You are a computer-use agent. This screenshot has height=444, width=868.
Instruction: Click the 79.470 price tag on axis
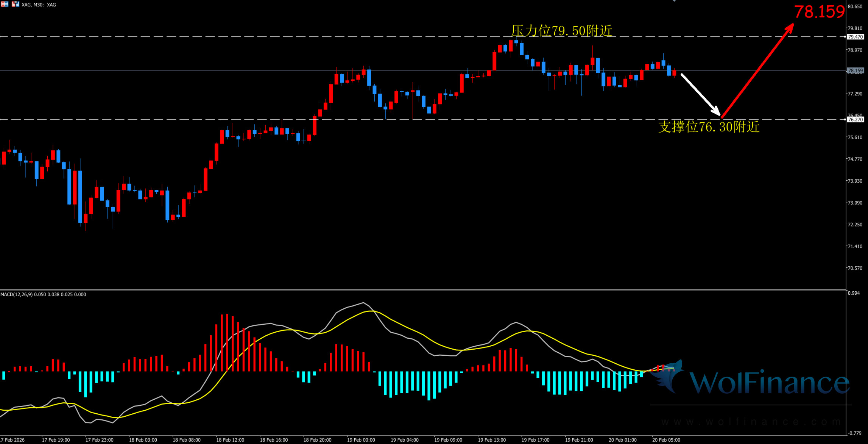855,37
